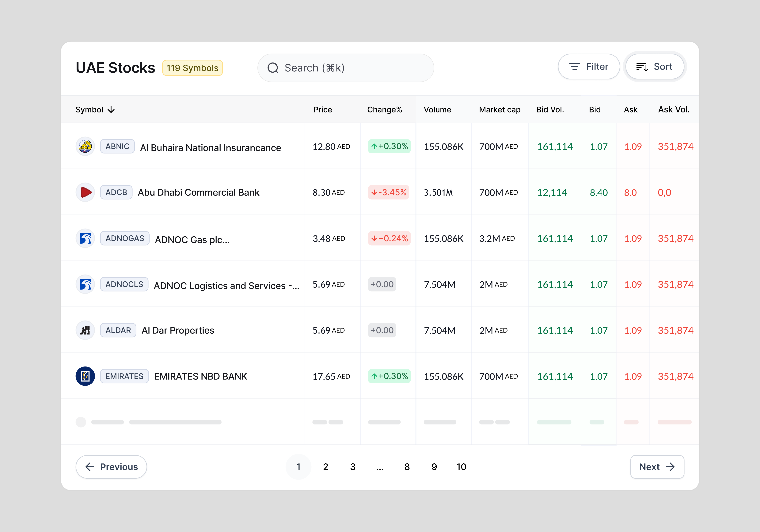
Task: Click the ADNOGAS falcon logo
Action: [x=85, y=238]
